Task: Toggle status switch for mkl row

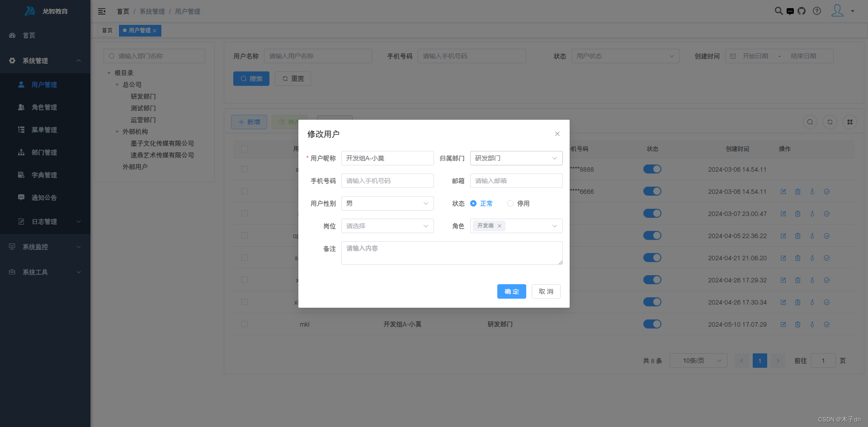Action: (x=652, y=324)
